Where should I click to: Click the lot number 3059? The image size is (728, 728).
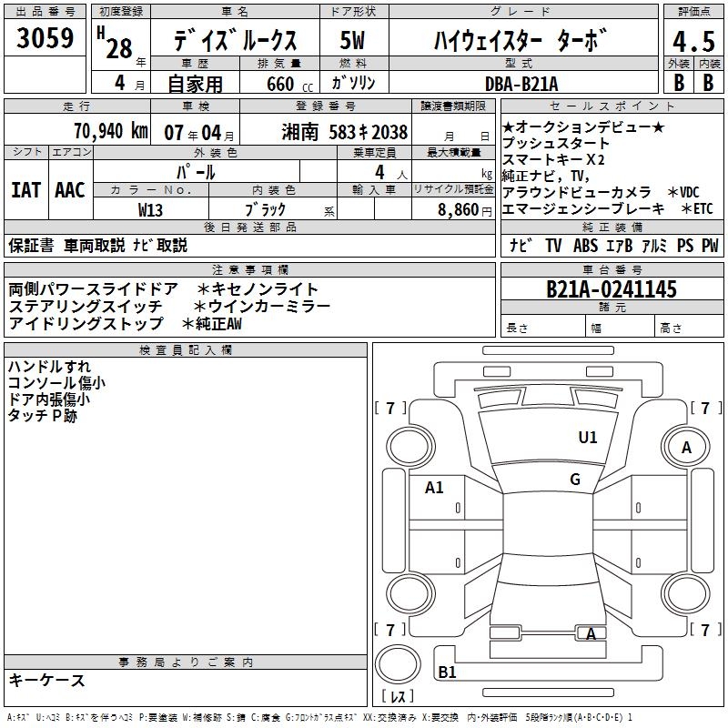coord(45,38)
